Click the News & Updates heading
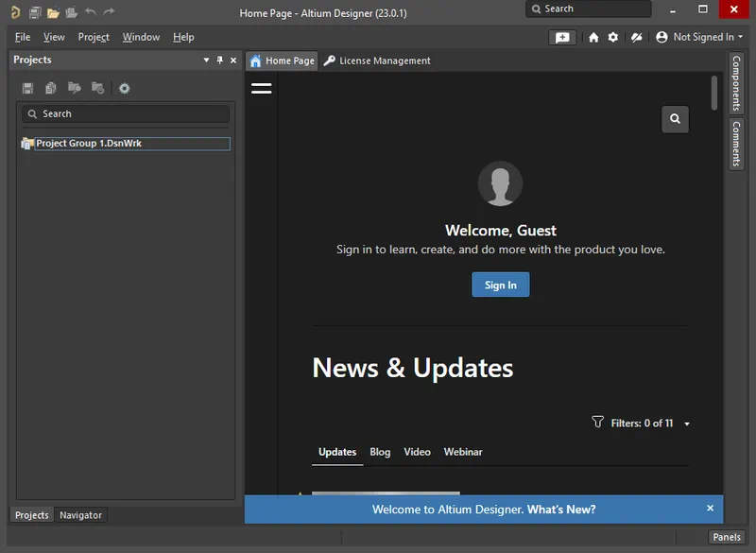 click(413, 368)
